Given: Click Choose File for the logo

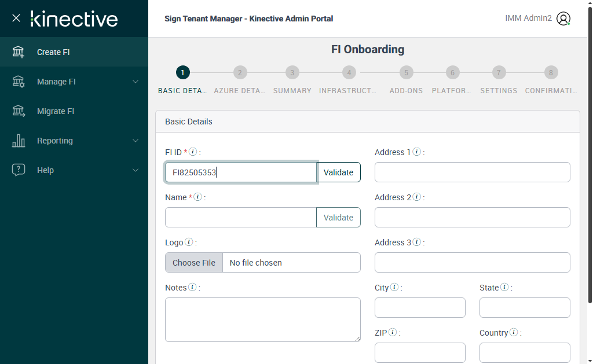Looking at the screenshot, I should pos(194,263).
